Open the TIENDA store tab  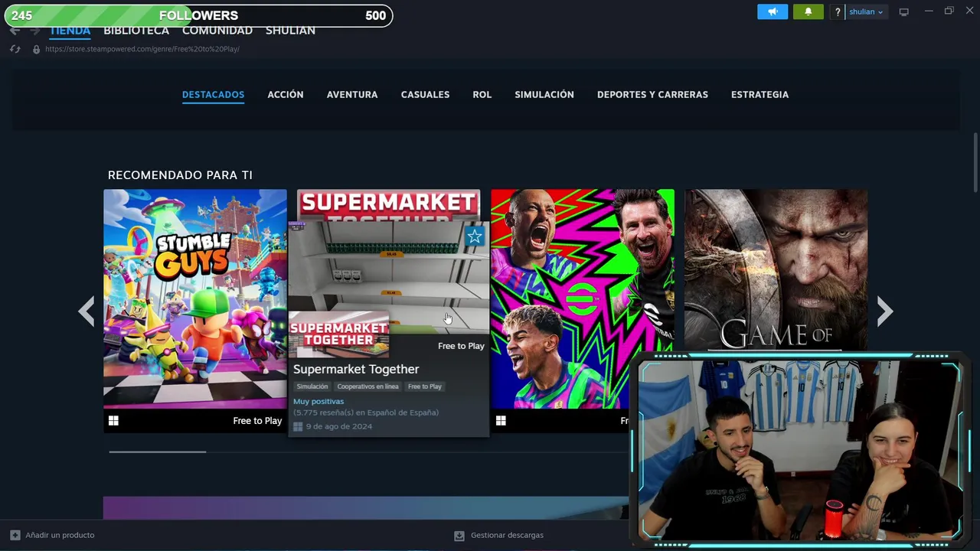[x=70, y=31]
